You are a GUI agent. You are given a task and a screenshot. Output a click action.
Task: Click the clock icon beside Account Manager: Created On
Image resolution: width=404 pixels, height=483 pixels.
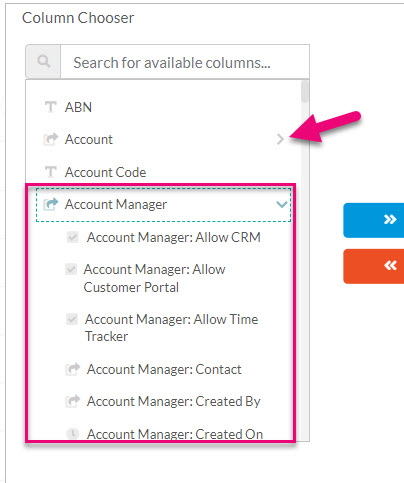(73, 433)
